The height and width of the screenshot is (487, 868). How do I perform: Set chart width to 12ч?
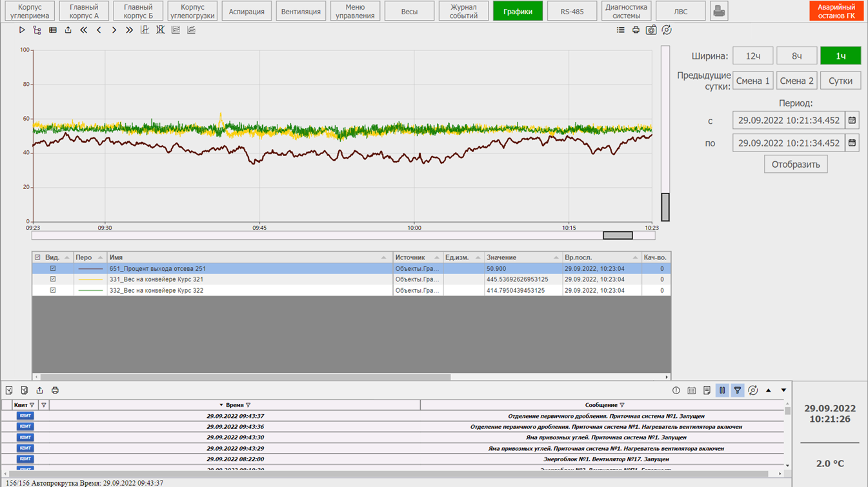point(752,56)
